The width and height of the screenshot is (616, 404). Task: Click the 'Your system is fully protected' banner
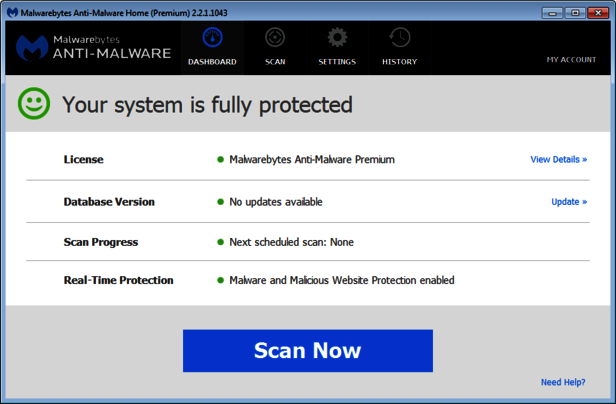pos(208,104)
